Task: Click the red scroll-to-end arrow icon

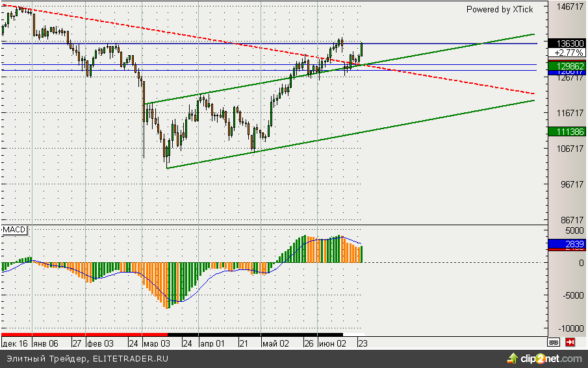Action: [x=570, y=341]
